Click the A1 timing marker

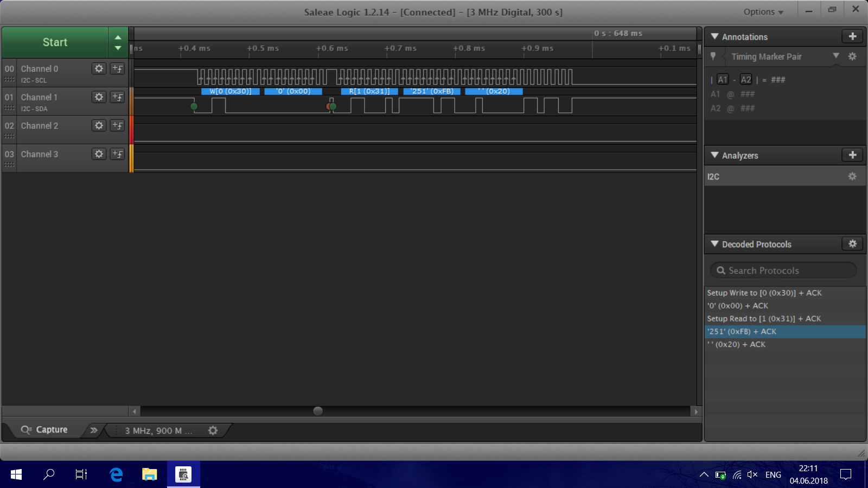point(723,80)
